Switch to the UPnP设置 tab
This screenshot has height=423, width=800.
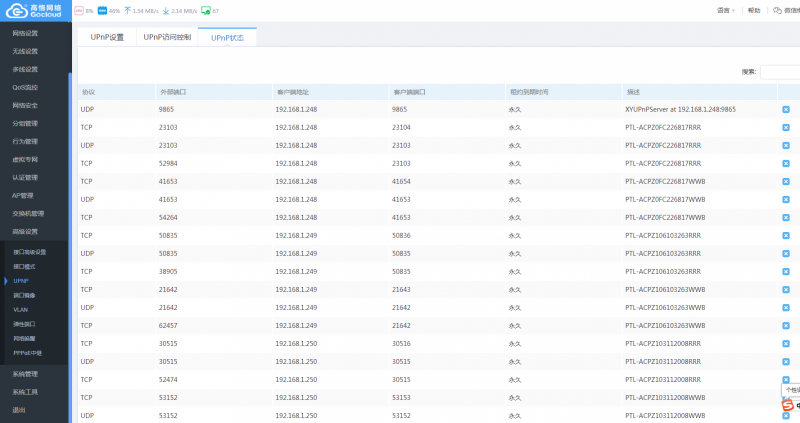pos(107,37)
